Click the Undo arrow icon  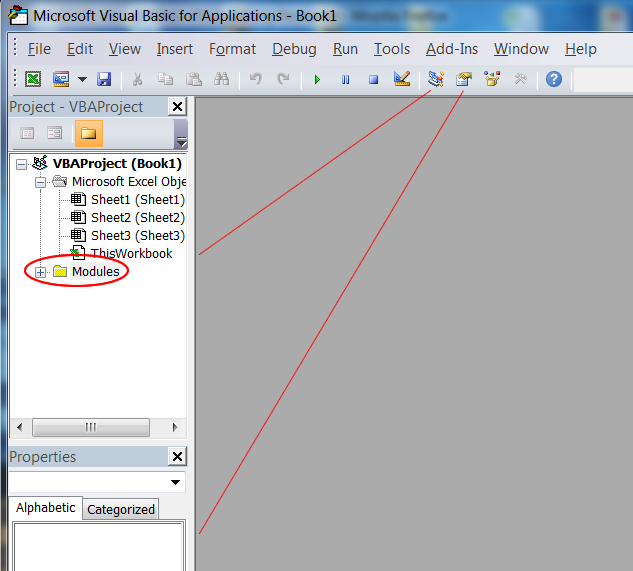coord(256,79)
